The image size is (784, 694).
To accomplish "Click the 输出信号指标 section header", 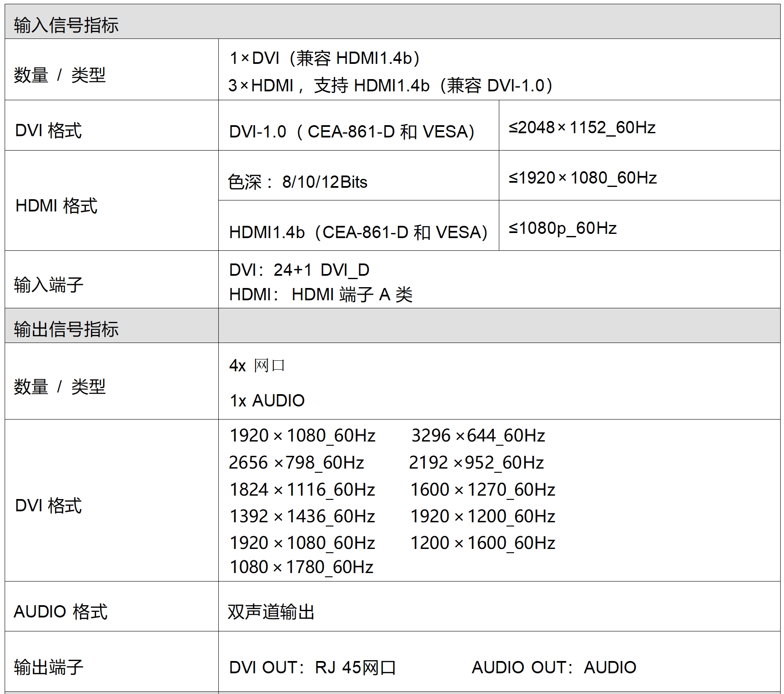I will 66,329.
